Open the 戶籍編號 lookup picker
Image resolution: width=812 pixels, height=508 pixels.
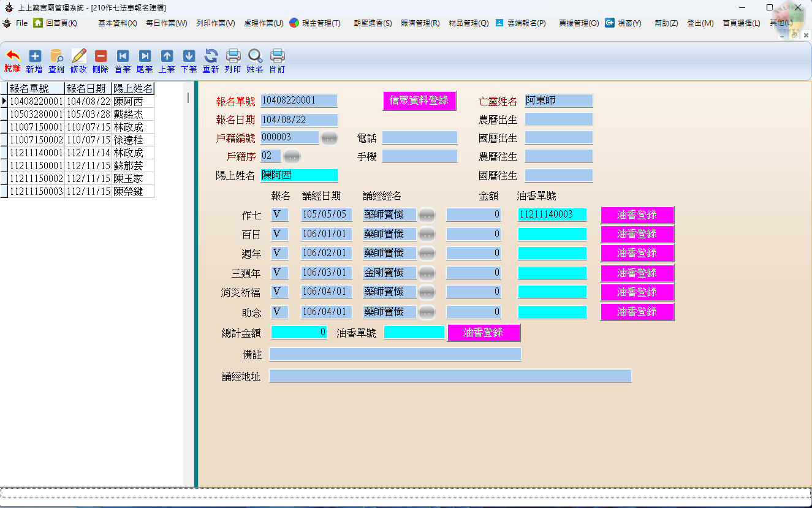click(x=329, y=138)
